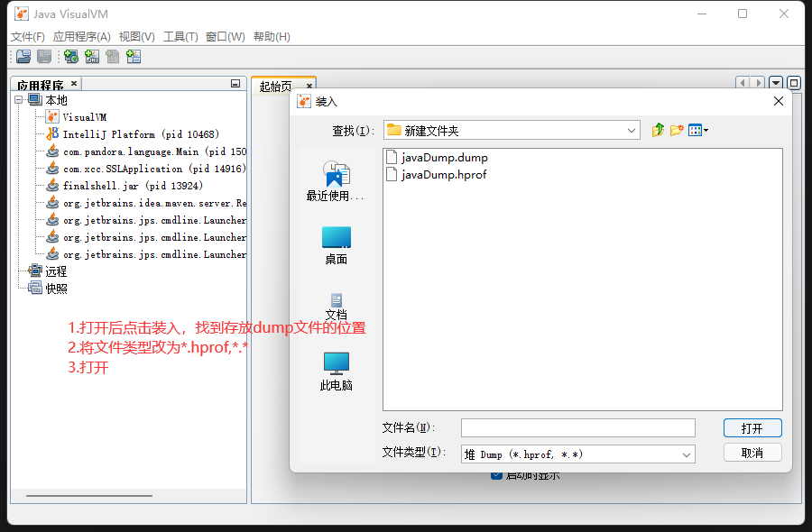This screenshot has width=812, height=532.
Task: Open the 工具(T) menu
Action: [x=180, y=37]
